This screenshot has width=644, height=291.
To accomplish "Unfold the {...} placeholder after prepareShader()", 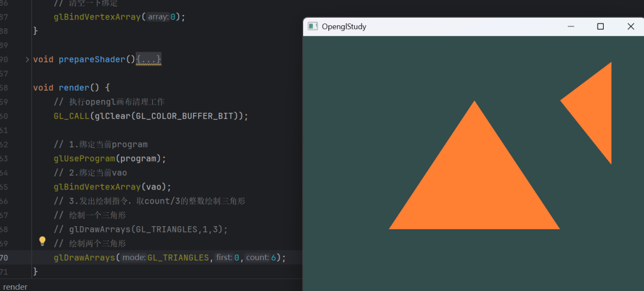I will pos(149,59).
